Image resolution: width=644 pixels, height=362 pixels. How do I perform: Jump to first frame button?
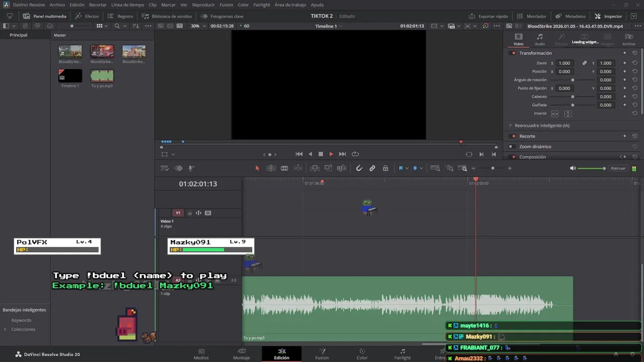[299, 154]
